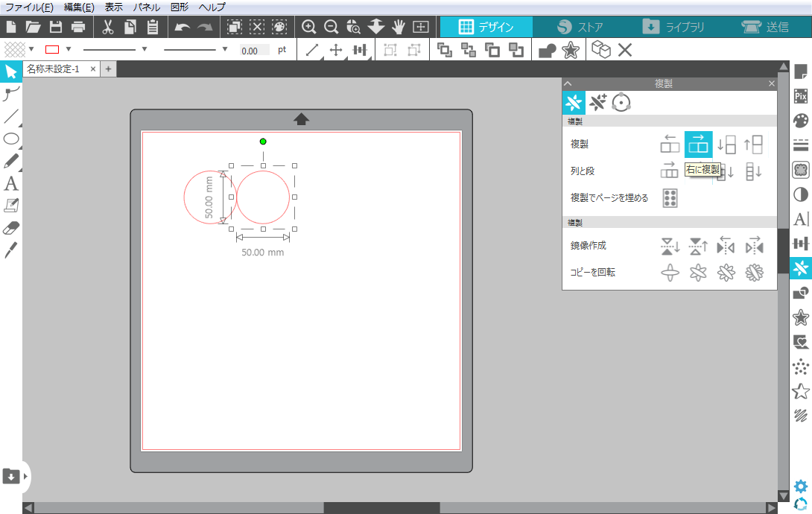Expand the fill pattern dropdown arrow

point(30,50)
